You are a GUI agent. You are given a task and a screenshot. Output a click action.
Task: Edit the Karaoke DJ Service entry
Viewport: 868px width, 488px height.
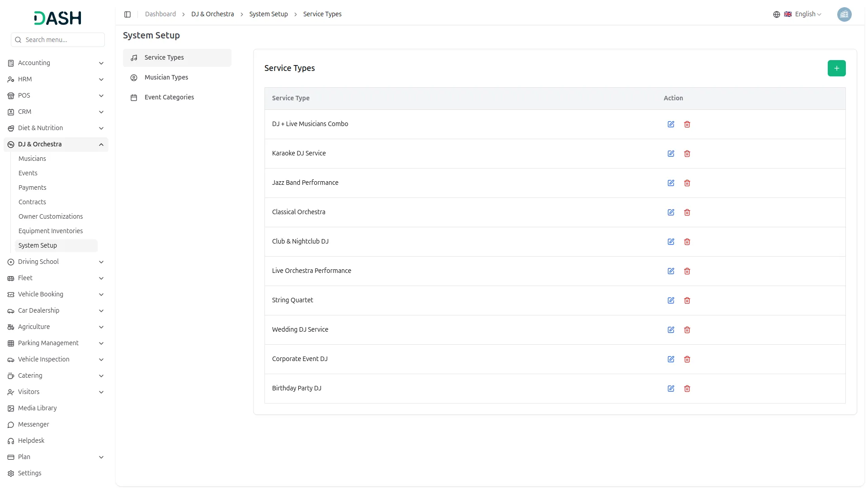click(x=671, y=154)
